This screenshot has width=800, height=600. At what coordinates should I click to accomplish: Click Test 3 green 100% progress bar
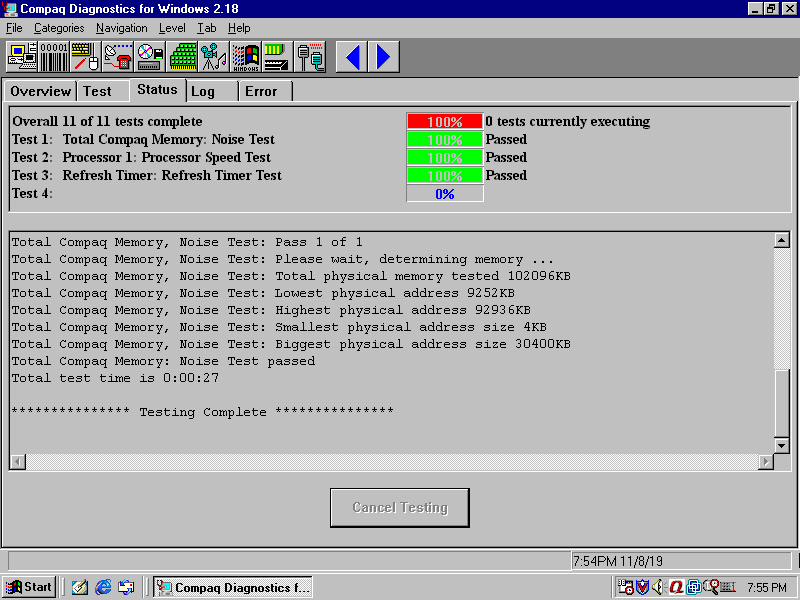click(x=445, y=176)
